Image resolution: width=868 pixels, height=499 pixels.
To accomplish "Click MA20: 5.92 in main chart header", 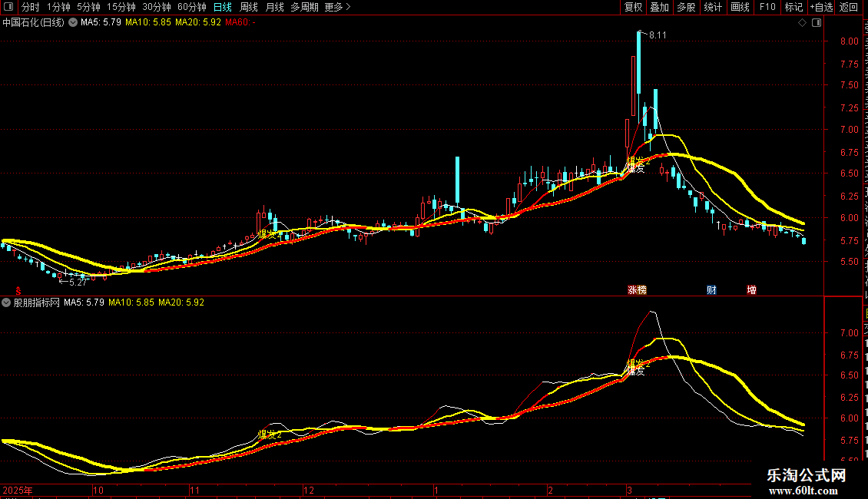I will (x=198, y=22).
